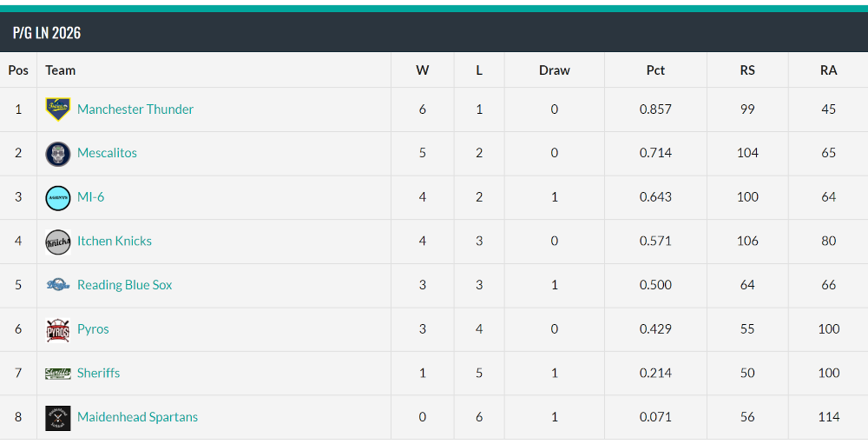Open the Mescalitos team page link
The width and height of the screenshot is (868, 444).
coord(107,153)
